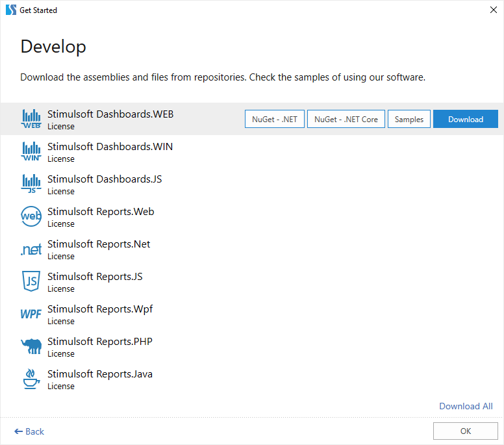This screenshot has height=445, width=504.
Task: Click the Dashboards.WIN product icon
Action: pyautogui.click(x=31, y=151)
